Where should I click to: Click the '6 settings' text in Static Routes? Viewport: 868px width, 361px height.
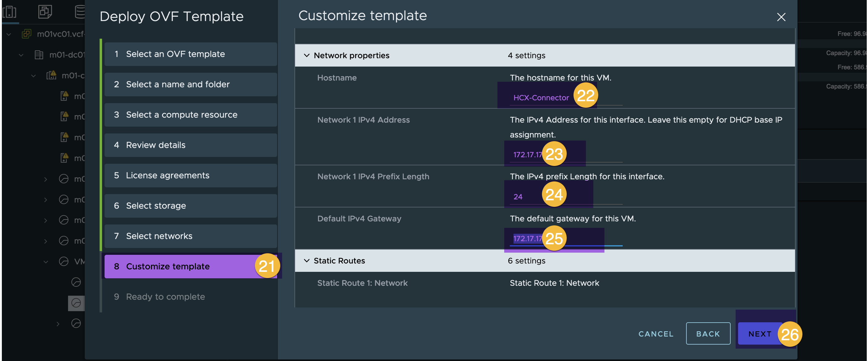[526, 260]
